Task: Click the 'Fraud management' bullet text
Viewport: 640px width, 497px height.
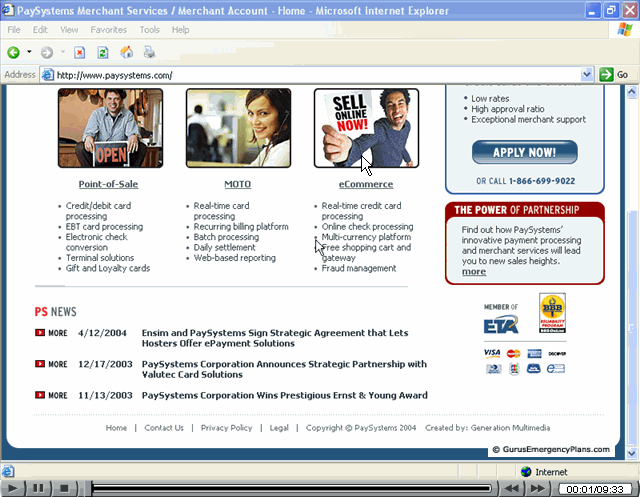Action: coord(359,268)
